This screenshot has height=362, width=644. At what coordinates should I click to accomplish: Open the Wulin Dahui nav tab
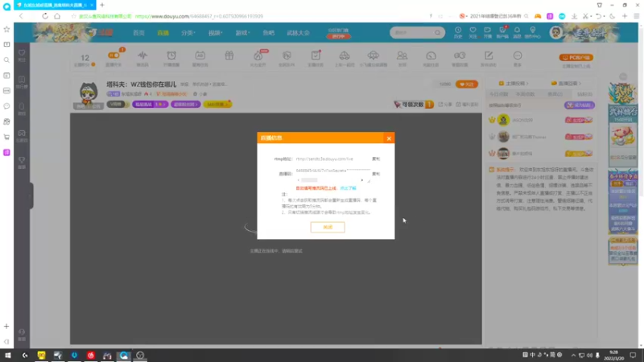[298, 33]
